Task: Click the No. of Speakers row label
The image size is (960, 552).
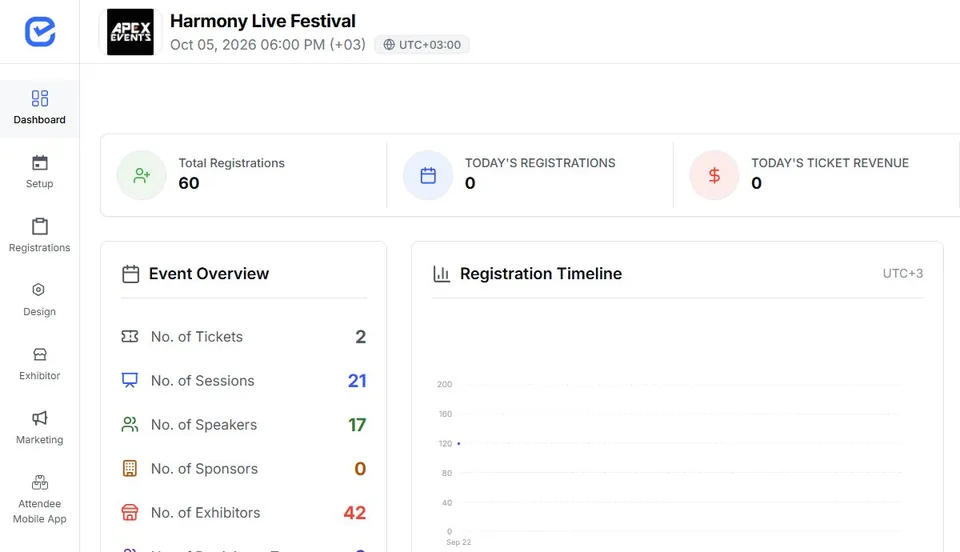Action: click(204, 425)
